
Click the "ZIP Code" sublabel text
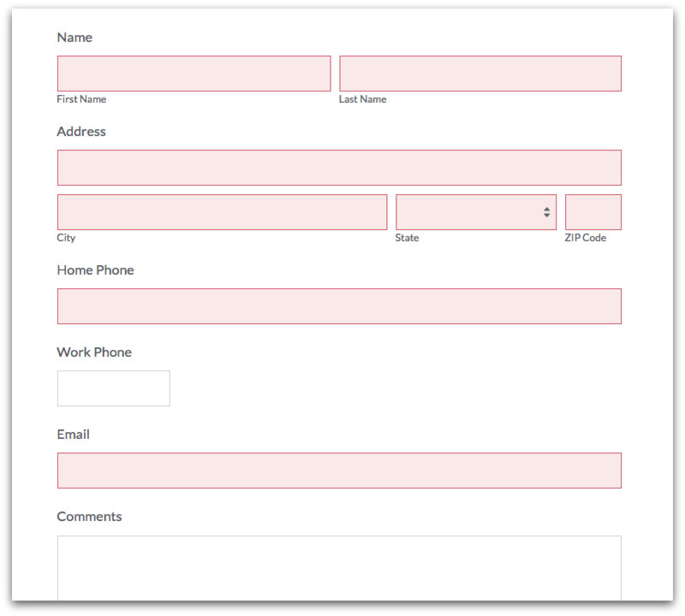585,238
